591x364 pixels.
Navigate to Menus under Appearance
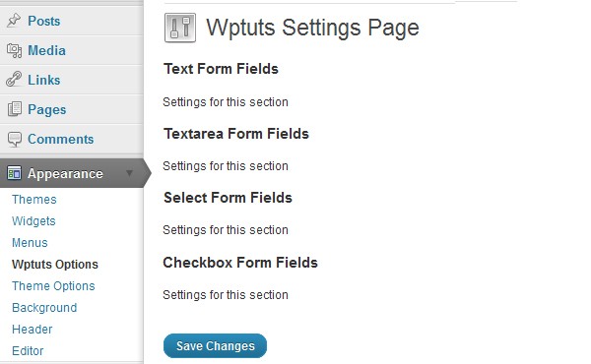tap(30, 243)
